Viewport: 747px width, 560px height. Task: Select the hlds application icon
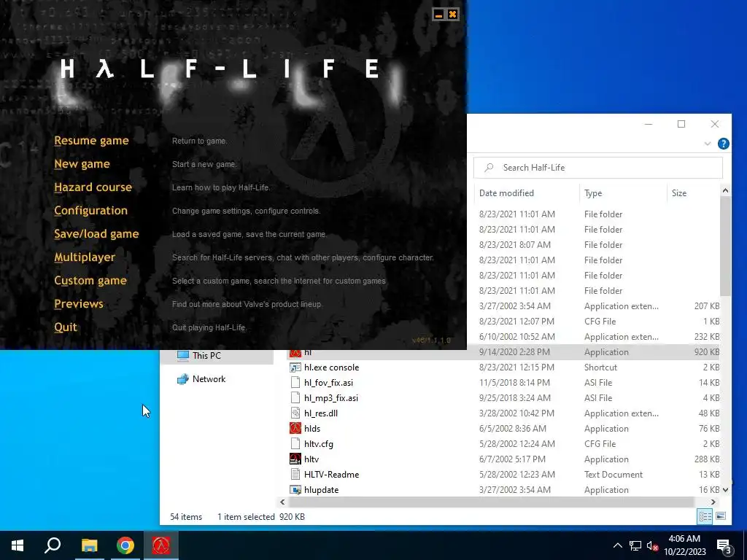[295, 428]
